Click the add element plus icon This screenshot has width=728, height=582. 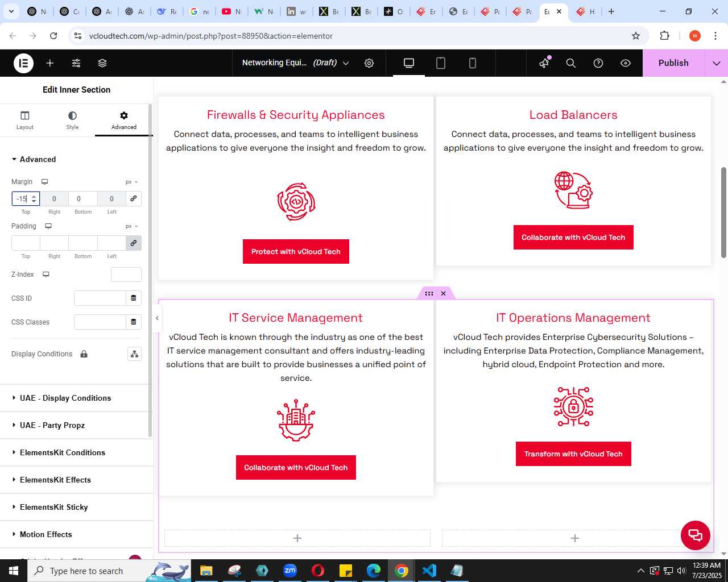pos(50,63)
